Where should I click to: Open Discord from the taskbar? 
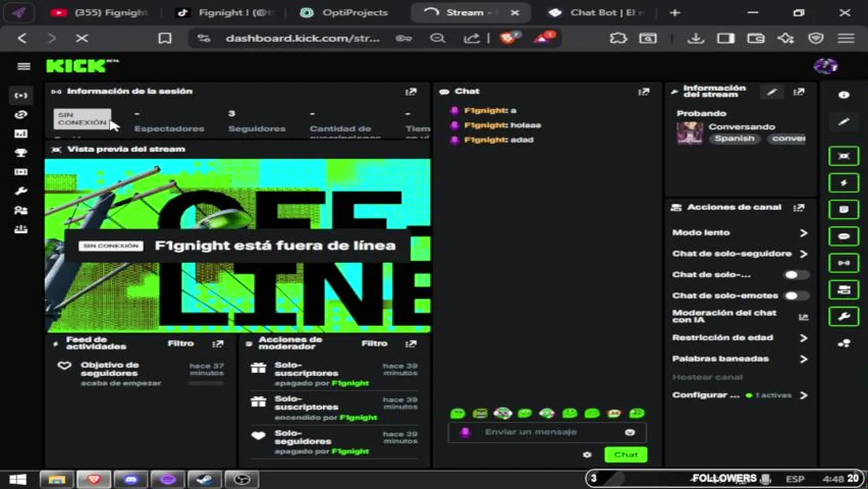pos(131,479)
